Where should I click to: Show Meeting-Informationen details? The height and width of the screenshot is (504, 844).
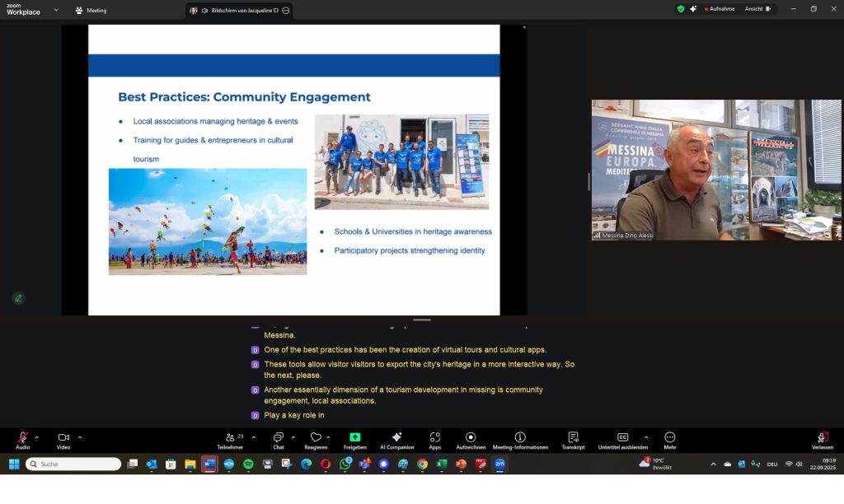coord(520,437)
